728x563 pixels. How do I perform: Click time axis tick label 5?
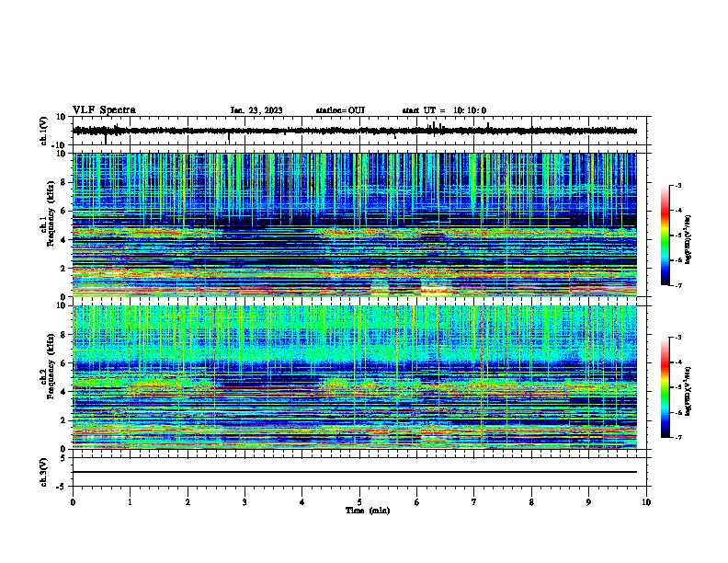359,501
